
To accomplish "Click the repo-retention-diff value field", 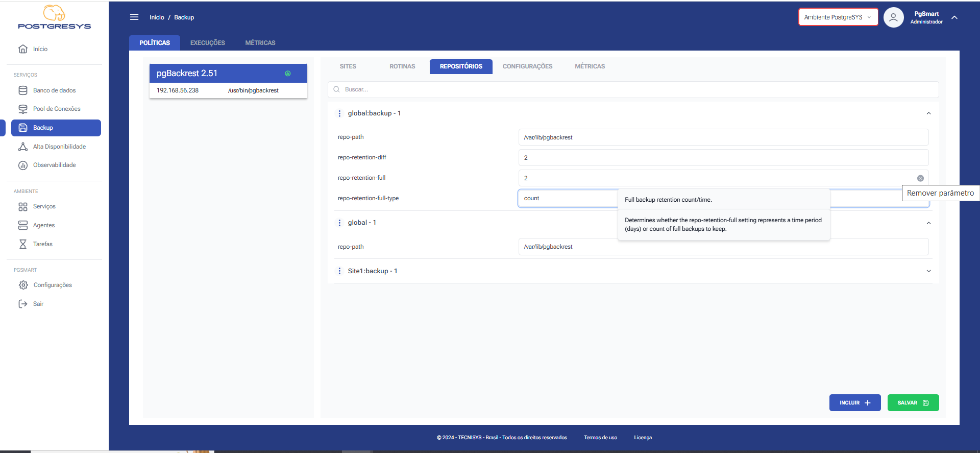I will 723,158.
